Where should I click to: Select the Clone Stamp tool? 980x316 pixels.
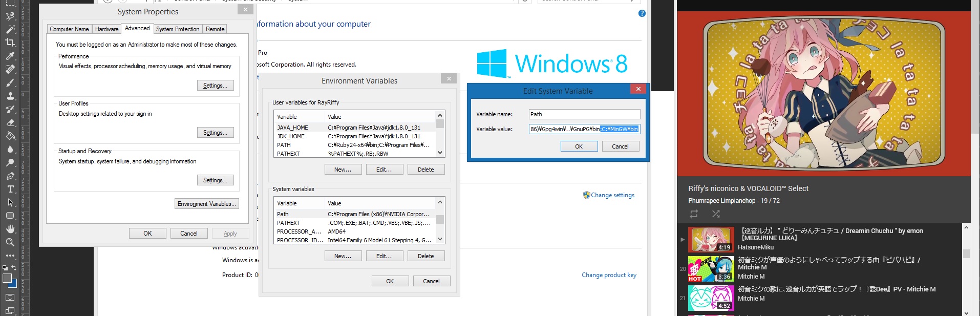pos(10,96)
